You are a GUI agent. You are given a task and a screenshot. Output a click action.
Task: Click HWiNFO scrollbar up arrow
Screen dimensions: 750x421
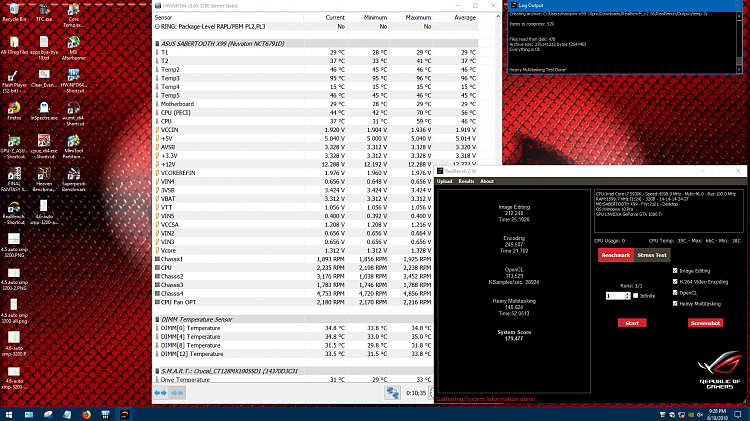tap(498, 16)
